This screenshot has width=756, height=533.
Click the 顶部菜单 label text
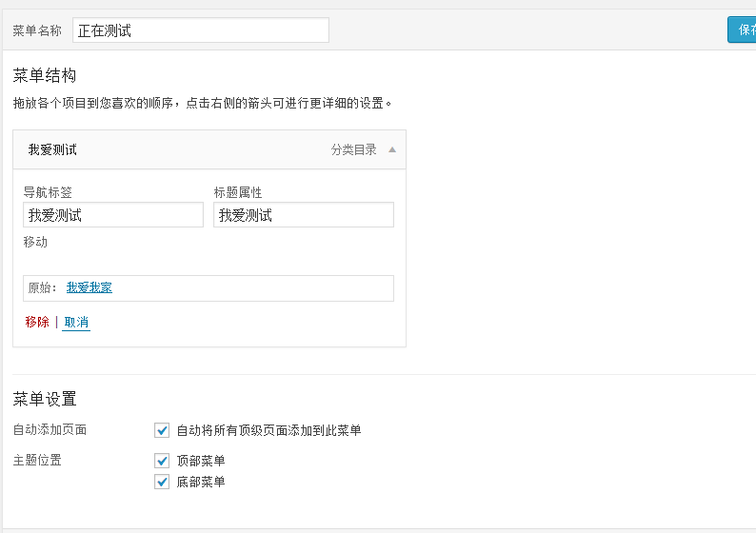pos(201,461)
